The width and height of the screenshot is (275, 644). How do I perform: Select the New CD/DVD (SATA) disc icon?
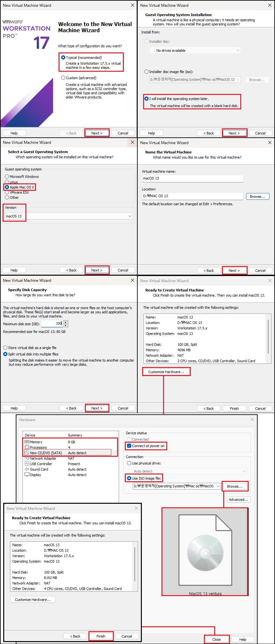click(27, 453)
